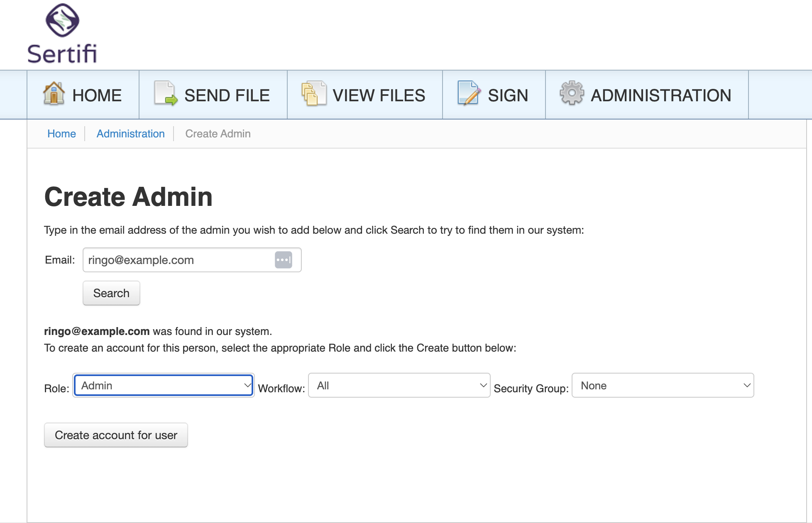Open the ADMINISTRATION menu item

[x=647, y=95]
